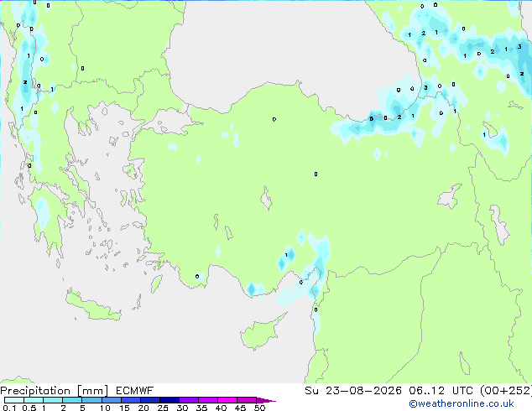The width and height of the screenshot is (532, 411).
Task: Select the 10–15 mm legend color swatch
Action: (111, 400)
